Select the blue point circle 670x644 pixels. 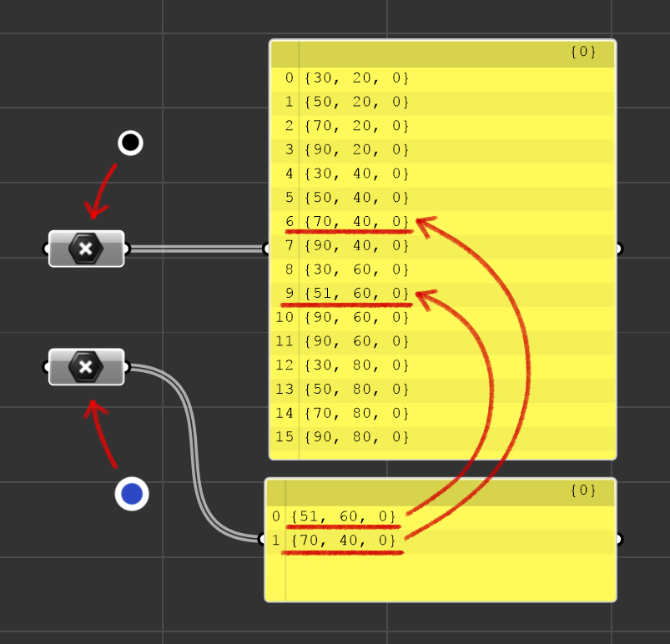tap(132, 494)
